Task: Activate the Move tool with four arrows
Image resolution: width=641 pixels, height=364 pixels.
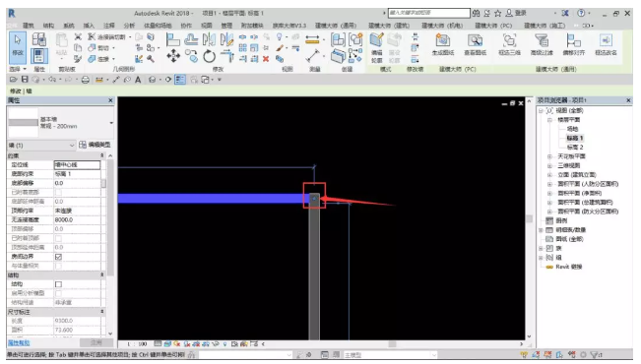Action: 173,55
